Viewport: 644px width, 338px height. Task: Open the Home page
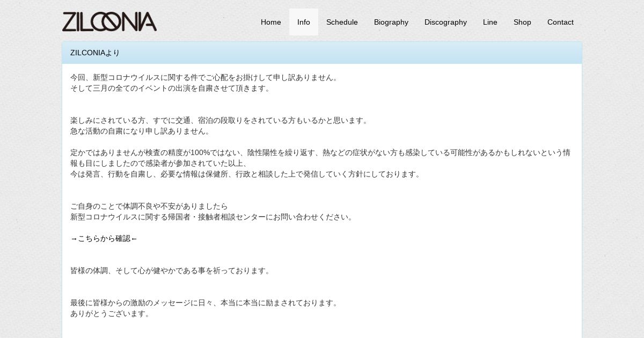[x=271, y=22]
